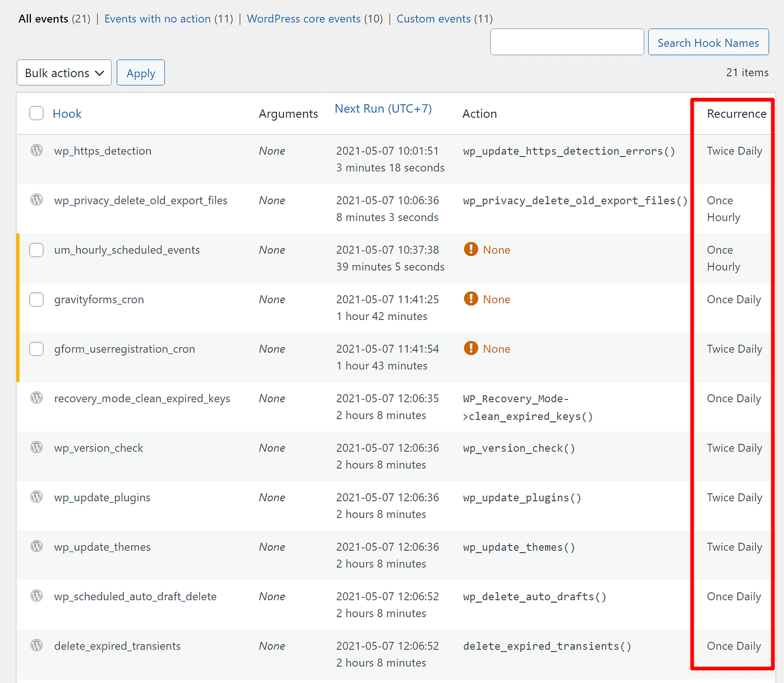Click the warning icon on um_hourly_scheduled_events row

[471, 249]
